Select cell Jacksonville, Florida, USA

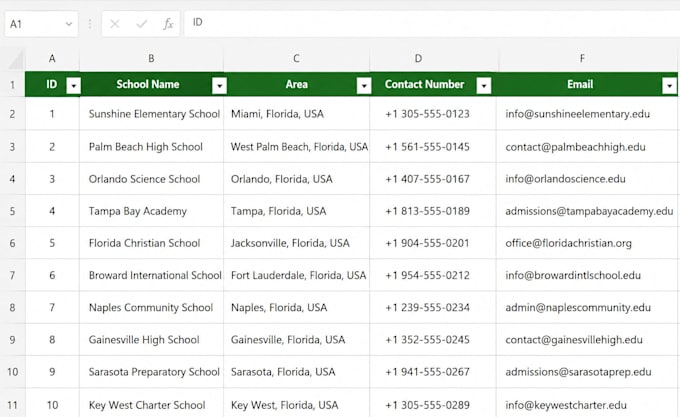[x=297, y=243]
